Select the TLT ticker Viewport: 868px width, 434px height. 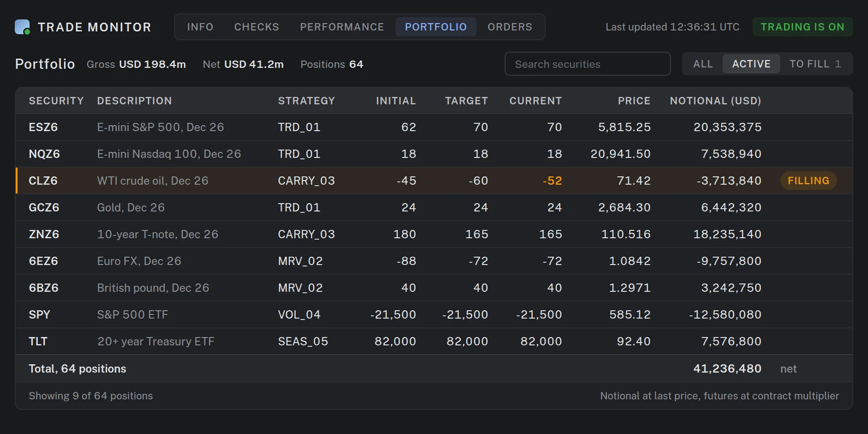pos(38,341)
